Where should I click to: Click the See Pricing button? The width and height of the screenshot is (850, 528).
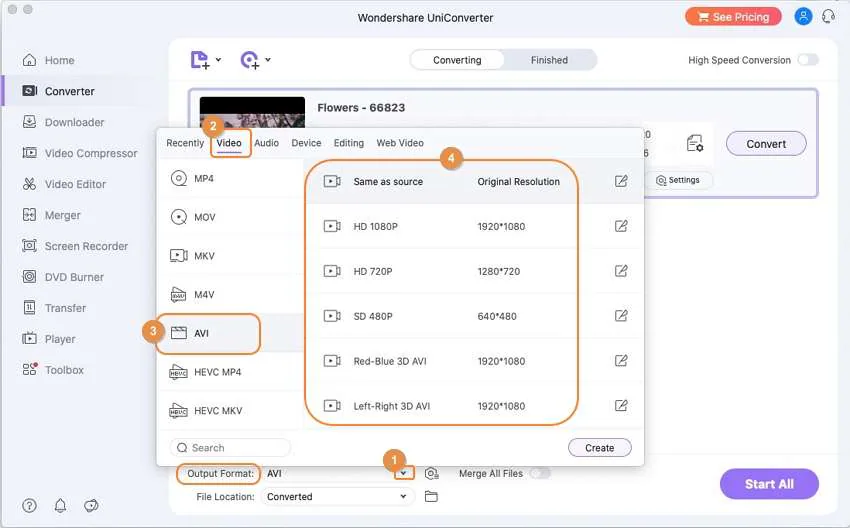pyautogui.click(x=733, y=17)
